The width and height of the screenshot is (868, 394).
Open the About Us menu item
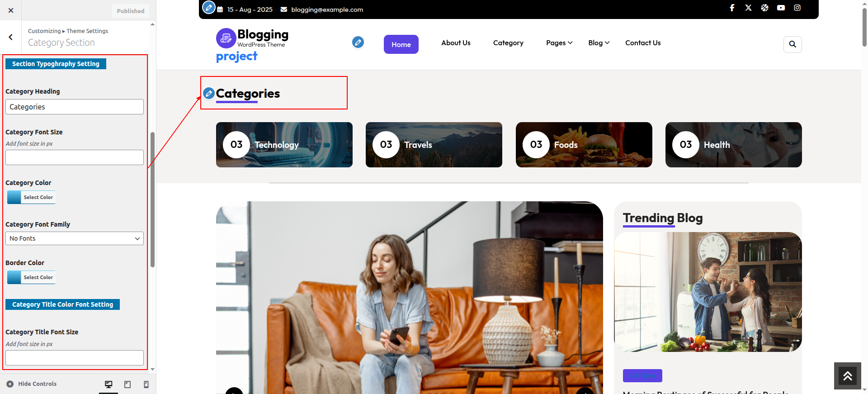456,43
